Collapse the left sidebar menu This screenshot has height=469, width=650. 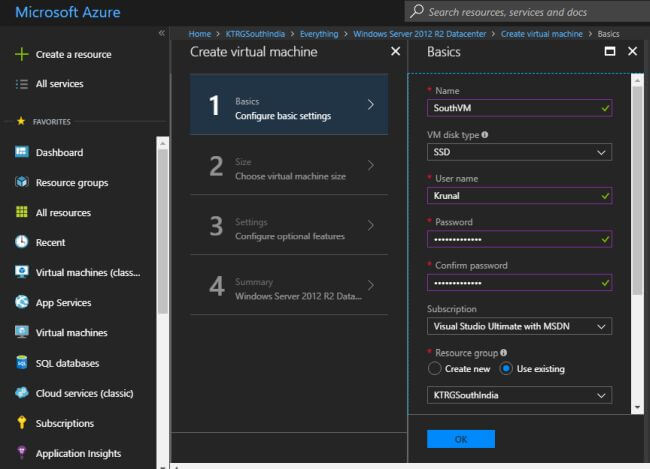click(x=162, y=33)
